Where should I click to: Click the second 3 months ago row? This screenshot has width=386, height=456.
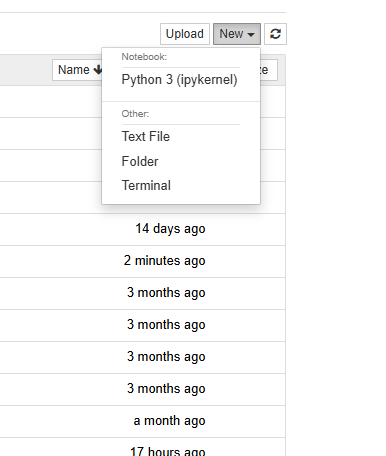click(x=143, y=325)
